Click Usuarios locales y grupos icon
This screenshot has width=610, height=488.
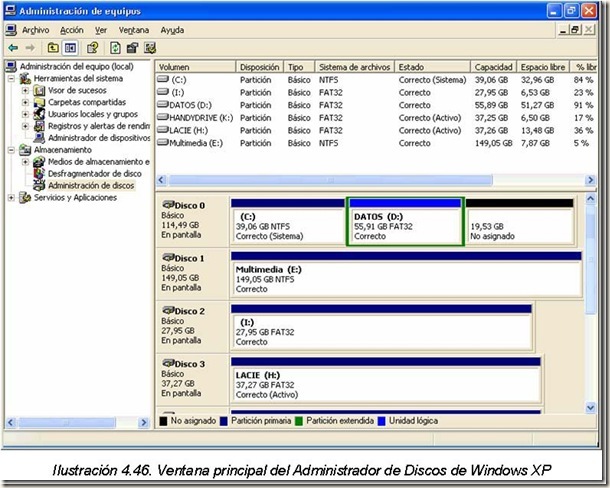click(x=39, y=114)
